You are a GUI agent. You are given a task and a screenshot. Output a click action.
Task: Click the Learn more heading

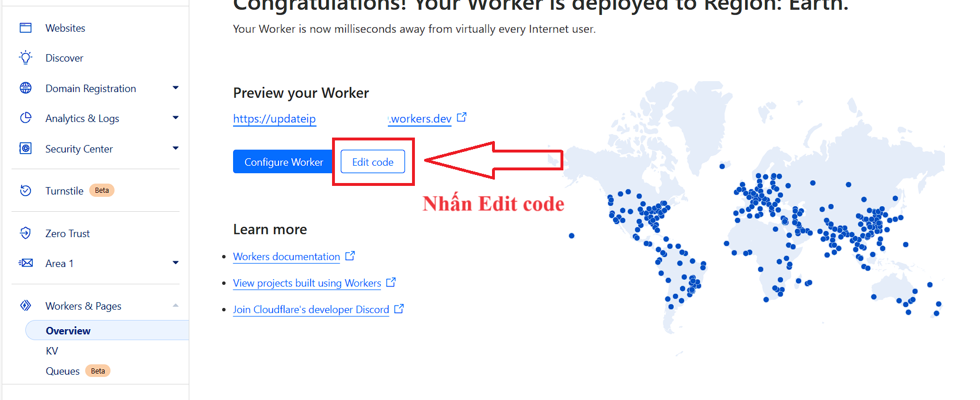[270, 229]
